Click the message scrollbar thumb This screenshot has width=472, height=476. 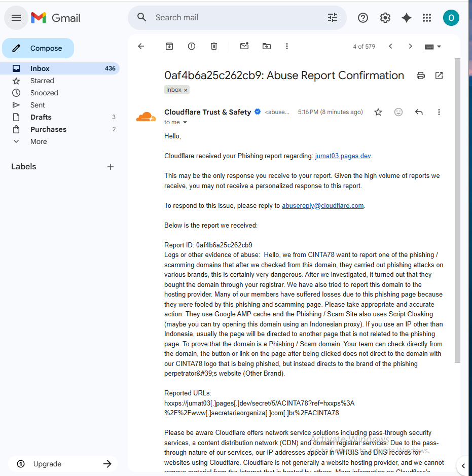click(x=457, y=210)
